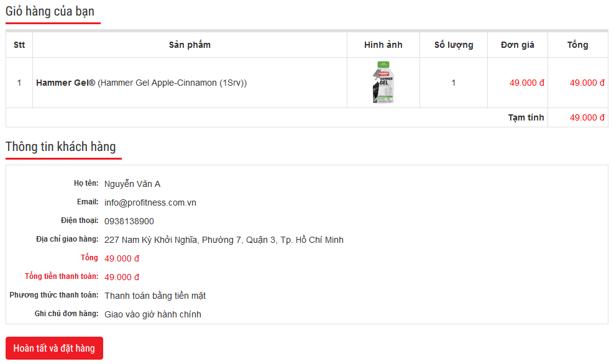Select the 'Số lượng' column header
The height and width of the screenshot is (364, 614).
tap(454, 45)
